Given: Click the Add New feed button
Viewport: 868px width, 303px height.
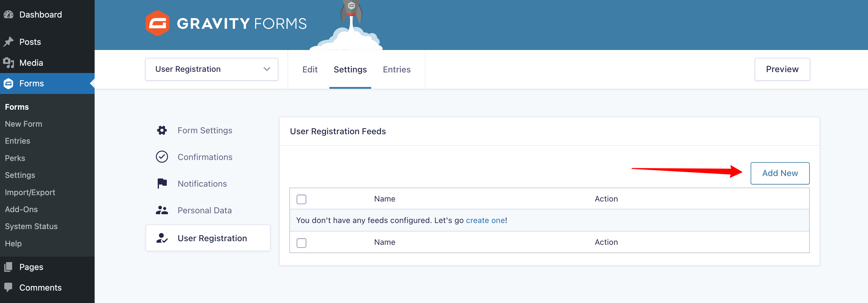Looking at the screenshot, I should click(780, 173).
